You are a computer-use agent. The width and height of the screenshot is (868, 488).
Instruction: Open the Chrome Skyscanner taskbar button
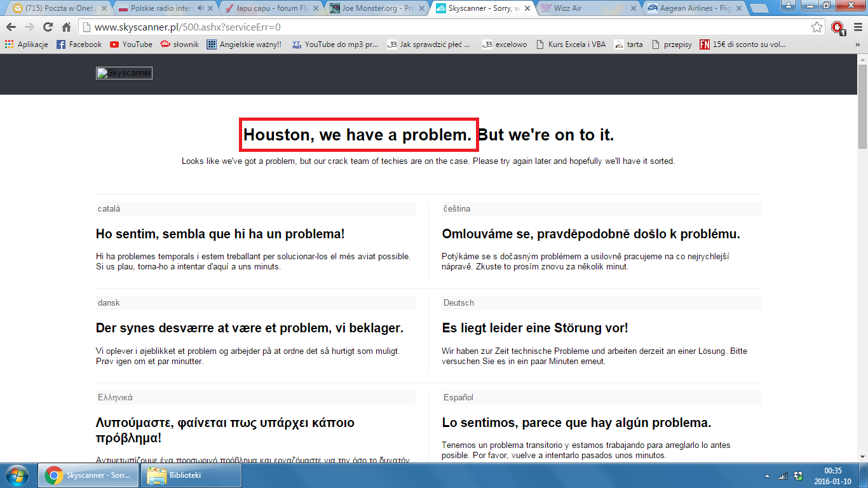(89, 475)
